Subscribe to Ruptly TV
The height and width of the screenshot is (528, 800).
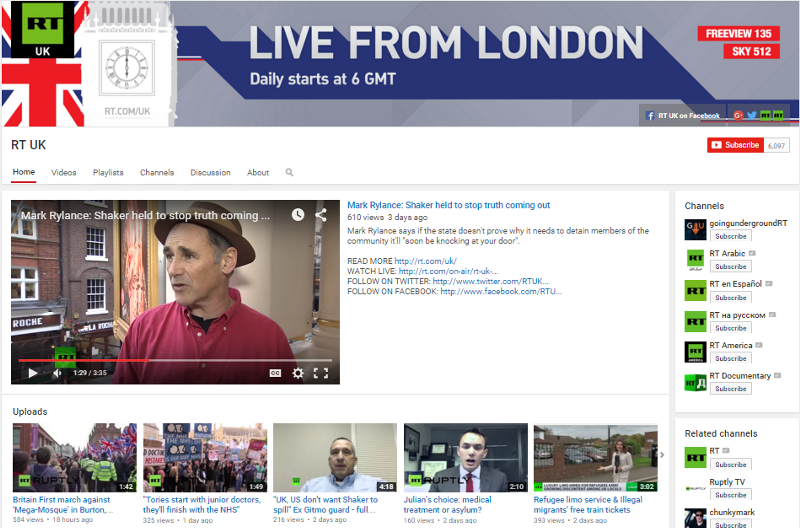coord(731,495)
